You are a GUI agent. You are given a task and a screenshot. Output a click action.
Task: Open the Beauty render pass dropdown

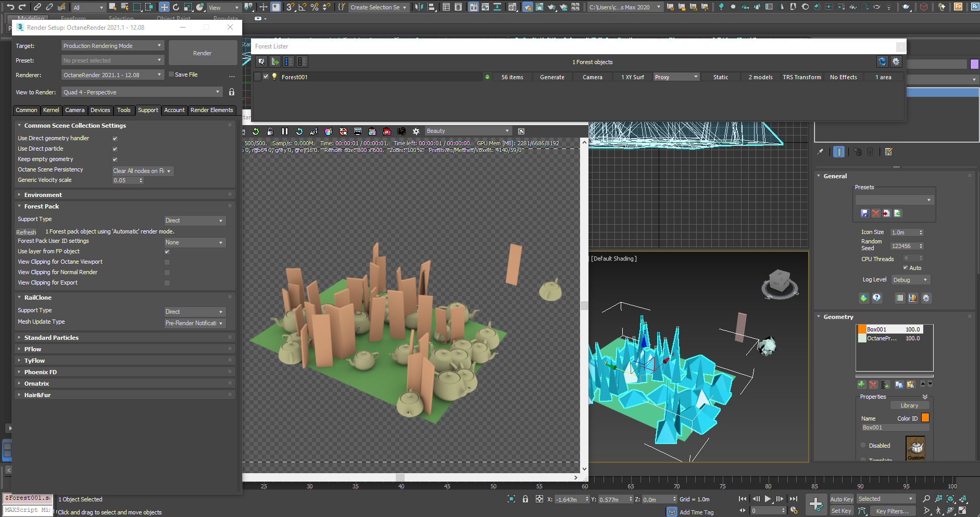point(468,131)
